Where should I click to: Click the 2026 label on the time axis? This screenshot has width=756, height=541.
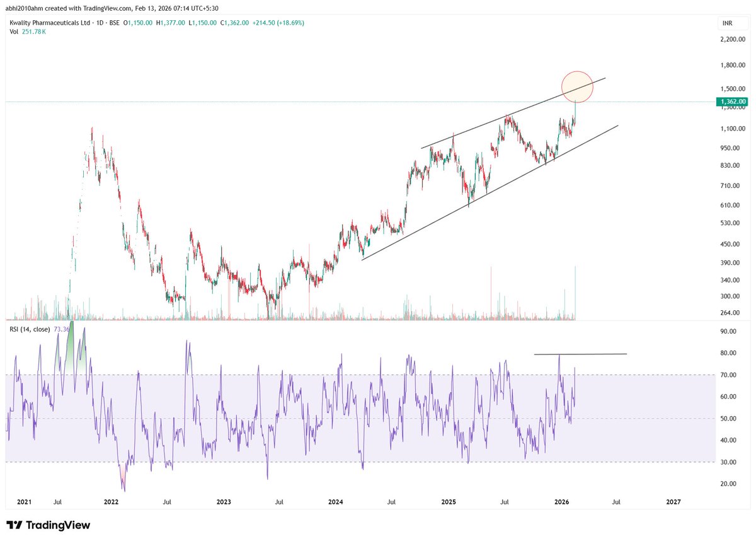click(x=563, y=502)
